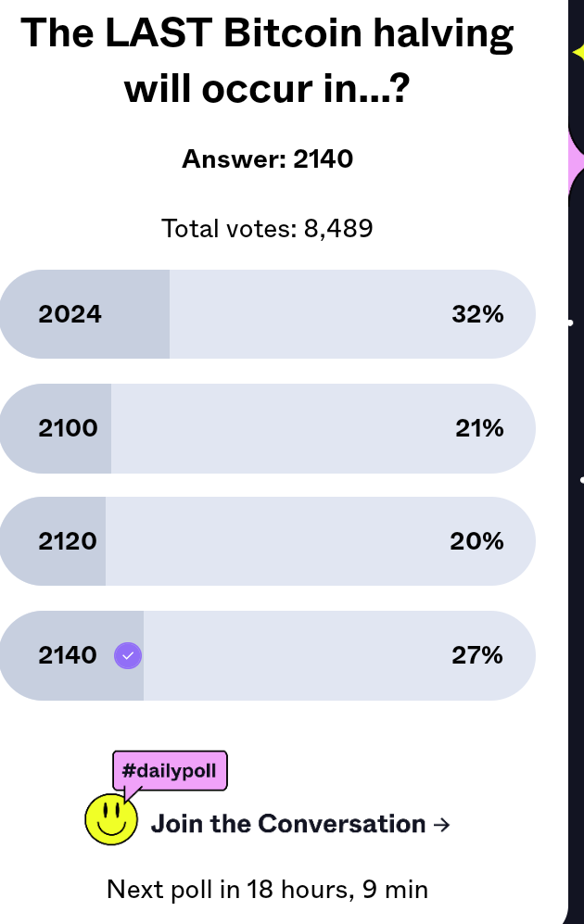This screenshot has width=584, height=924.
Task: Select the 2120 poll option
Action: (267, 541)
